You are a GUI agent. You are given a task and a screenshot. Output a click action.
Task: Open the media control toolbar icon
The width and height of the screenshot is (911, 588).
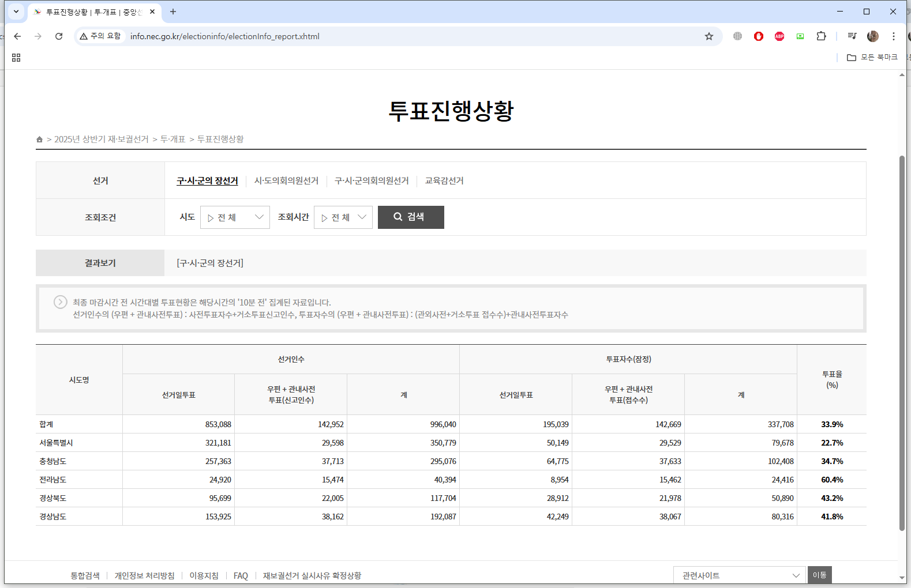point(852,36)
